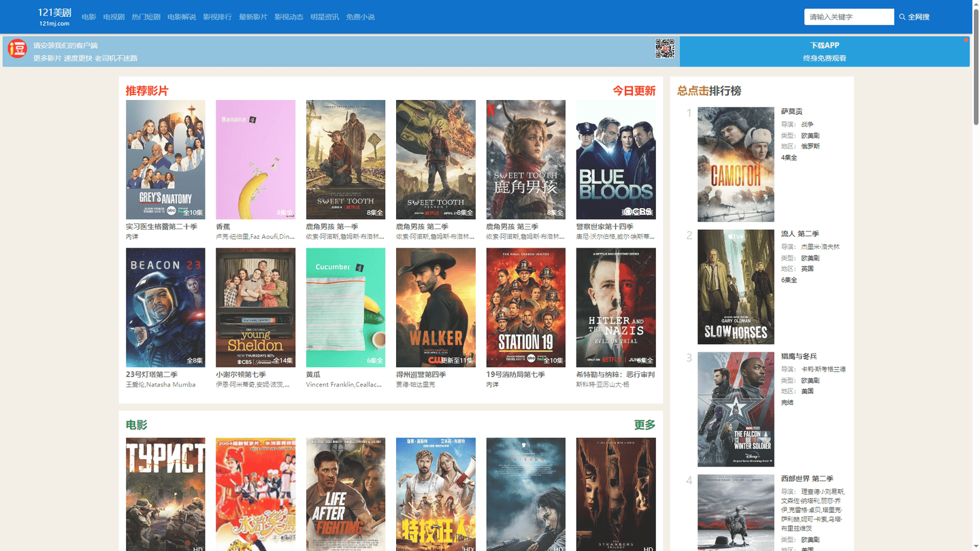Click ranking title 萨莫贡
Screen dimensions: 980x551
(792, 112)
